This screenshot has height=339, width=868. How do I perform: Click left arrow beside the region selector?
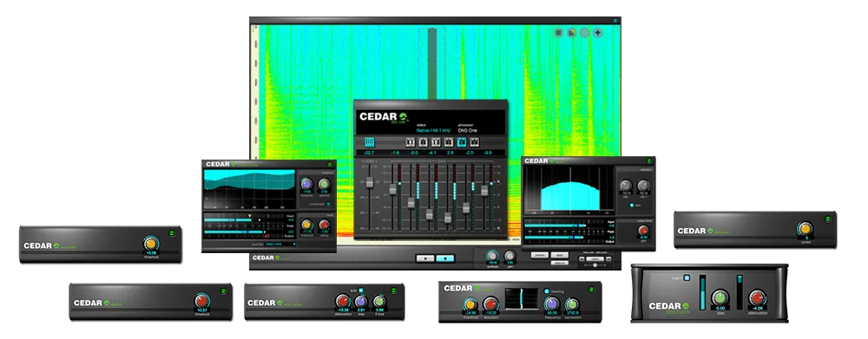[x=582, y=258]
